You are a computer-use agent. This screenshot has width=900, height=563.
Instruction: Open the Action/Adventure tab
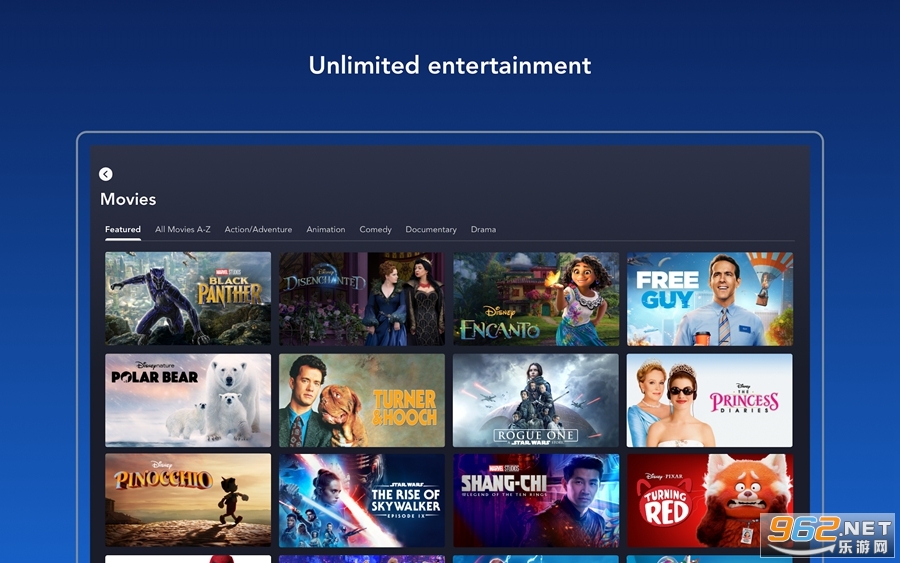click(258, 230)
